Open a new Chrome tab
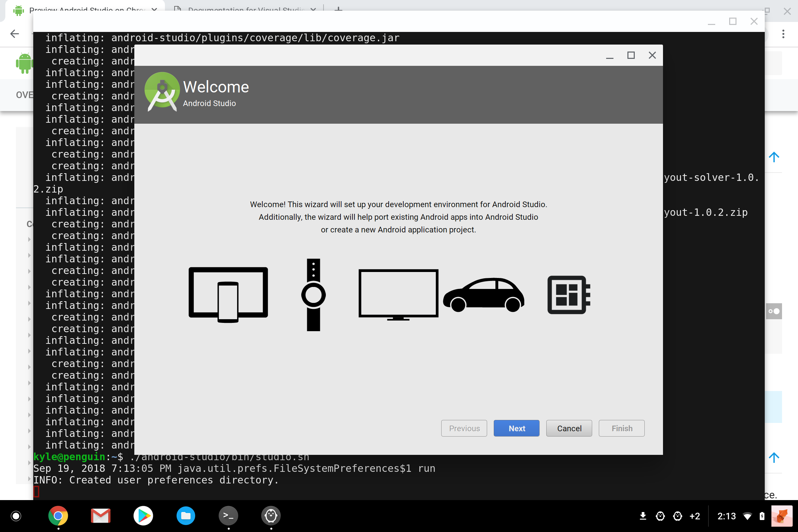Screen dimensions: 798x532 [338, 9]
